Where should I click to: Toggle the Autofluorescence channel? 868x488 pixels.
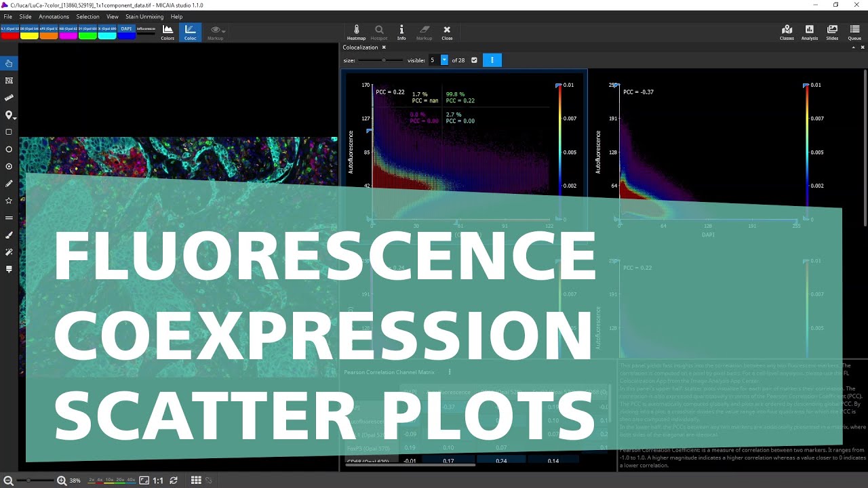(x=146, y=30)
